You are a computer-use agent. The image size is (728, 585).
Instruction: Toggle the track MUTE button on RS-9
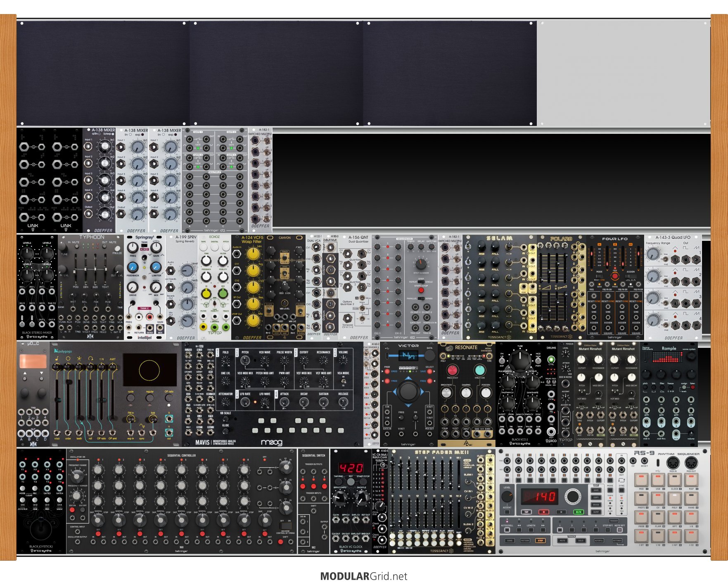[x=562, y=540]
